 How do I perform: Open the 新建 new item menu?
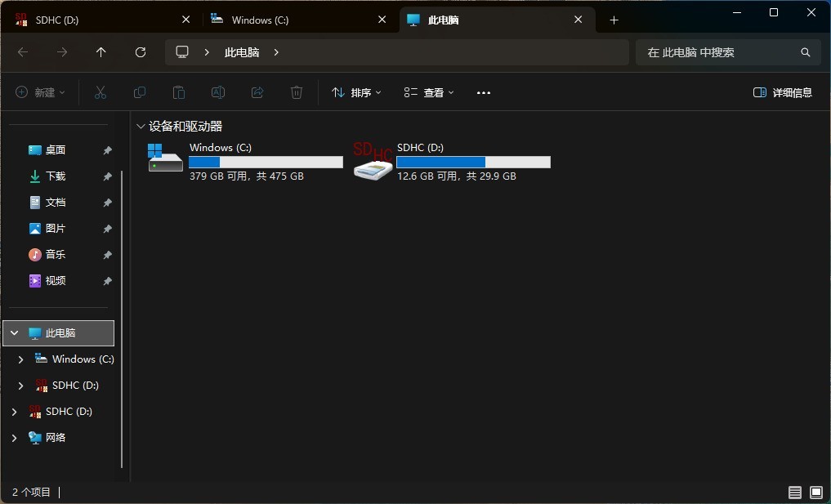point(39,92)
